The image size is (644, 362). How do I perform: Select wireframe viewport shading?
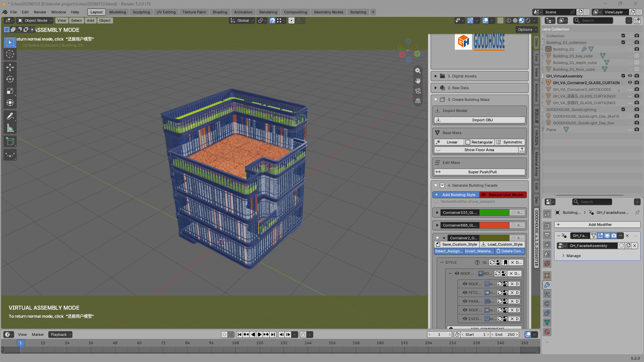[x=509, y=20]
